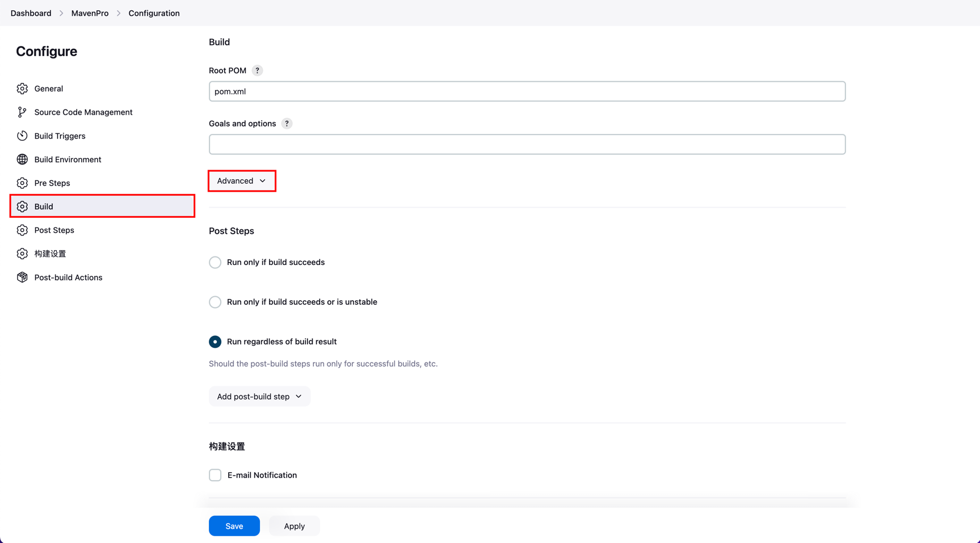
Task: Open help for Root POM
Action: [x=257, y=70]
